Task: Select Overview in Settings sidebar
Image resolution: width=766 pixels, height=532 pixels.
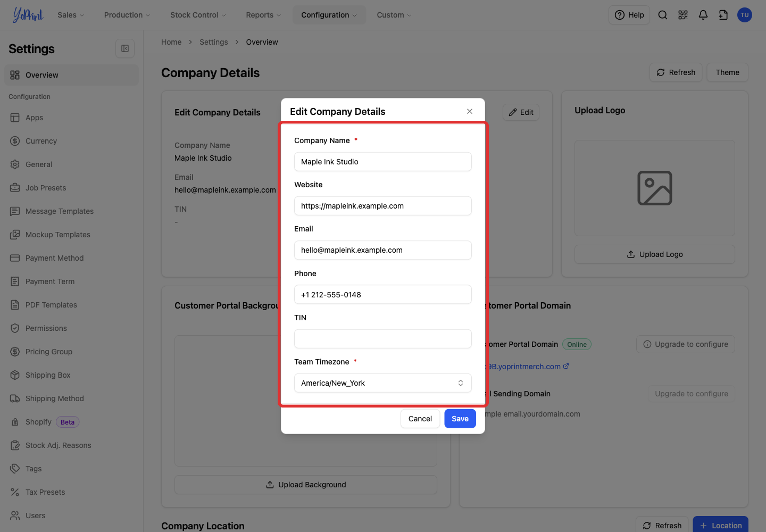Action: pyautogui.click(x=71, y=75)
